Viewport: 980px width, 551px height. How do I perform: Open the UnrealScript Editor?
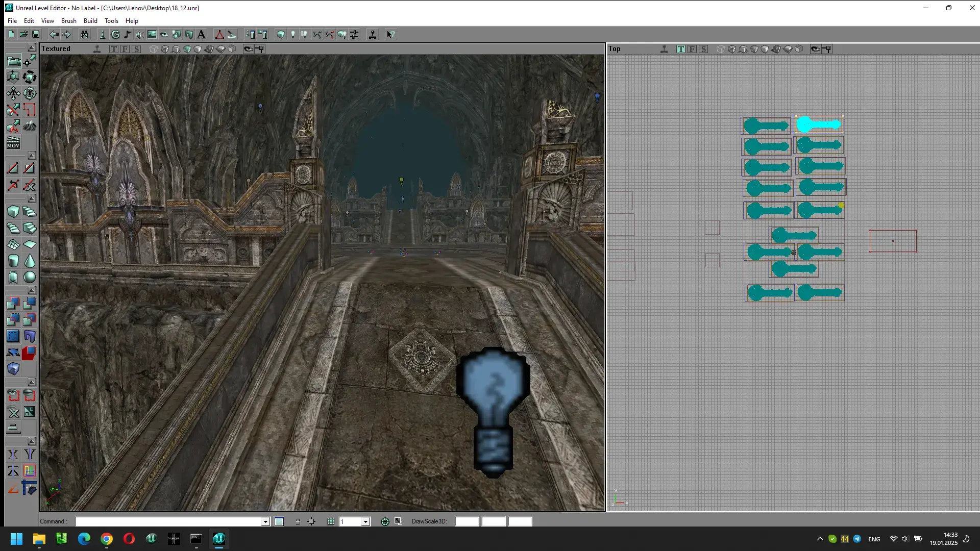click(232, 34)
